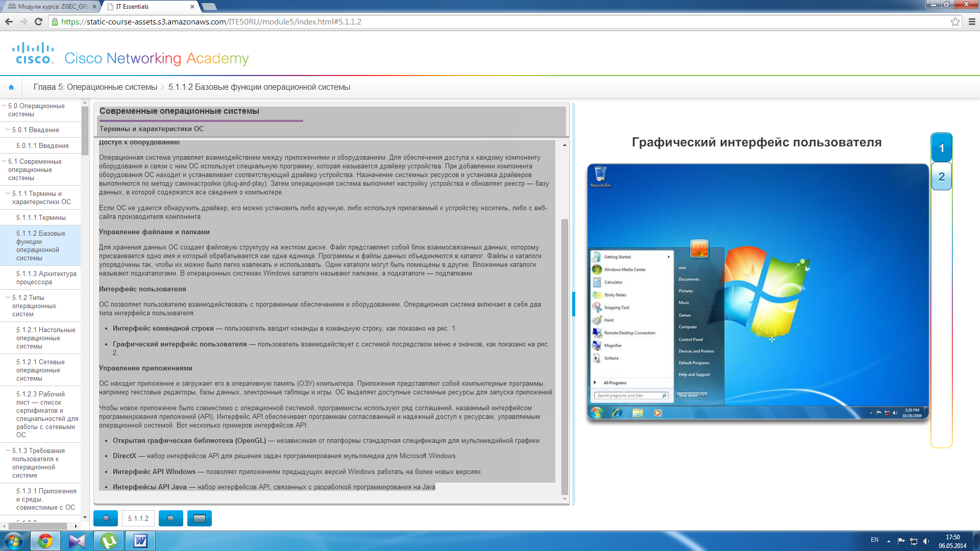
Task: Select 5.1.1.2 Базовые функции item
Action: pos(41,245)
